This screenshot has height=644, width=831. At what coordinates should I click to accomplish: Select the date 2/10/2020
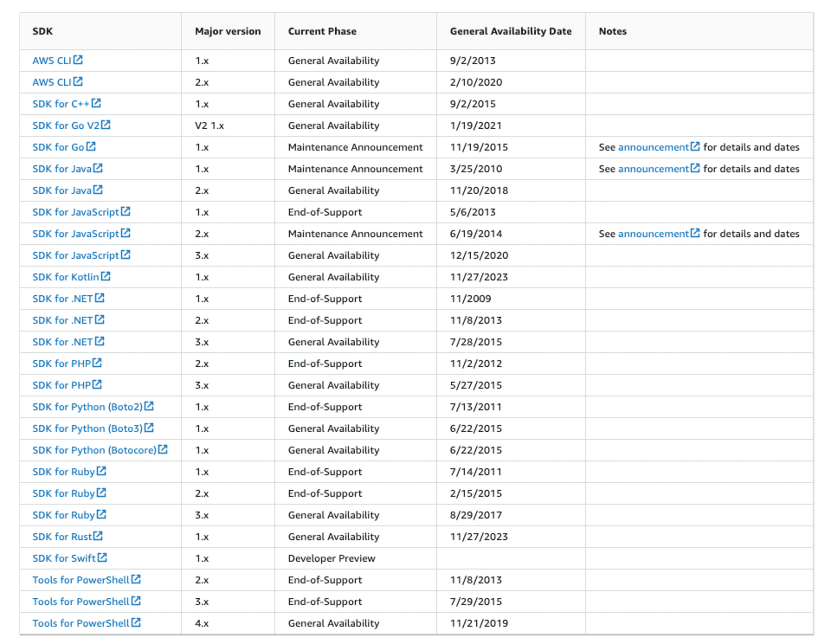coord(476,82)
